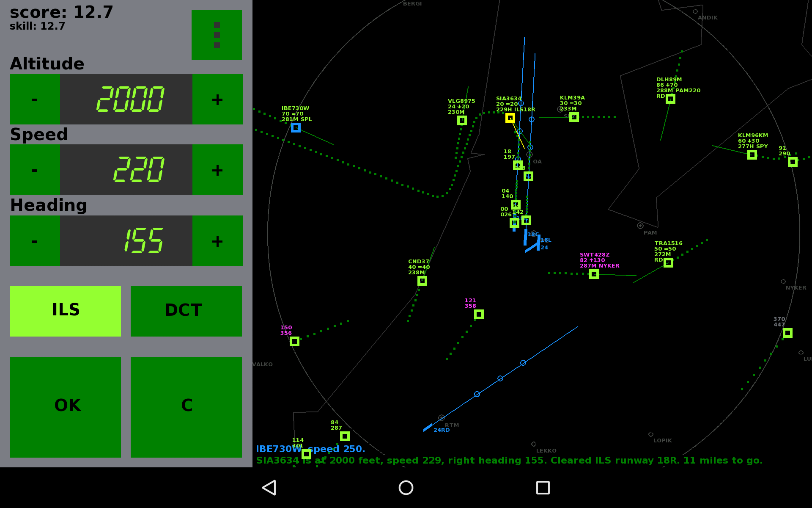Select aircraft KLM39A on the radar

(x=574, y=117)
